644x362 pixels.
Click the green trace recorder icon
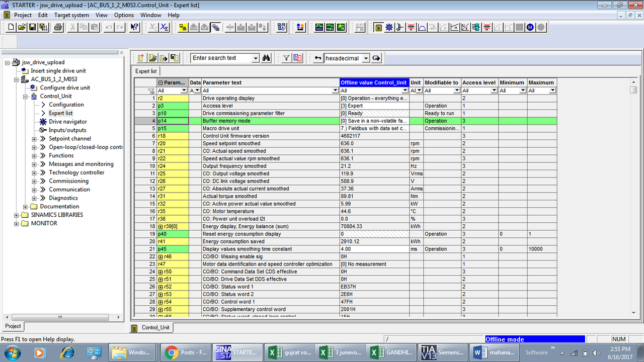pyautogui.click(x=319, y=27)
